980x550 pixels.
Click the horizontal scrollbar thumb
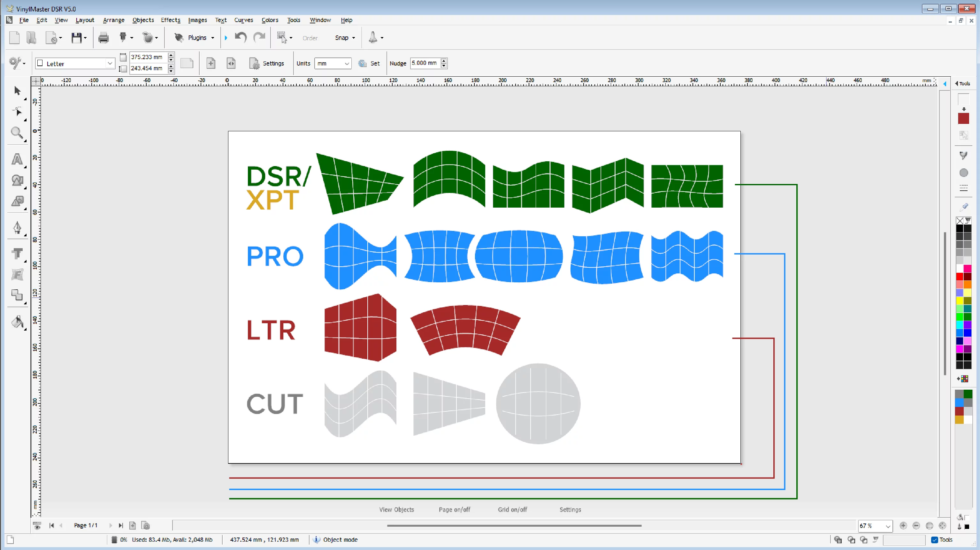514,526
